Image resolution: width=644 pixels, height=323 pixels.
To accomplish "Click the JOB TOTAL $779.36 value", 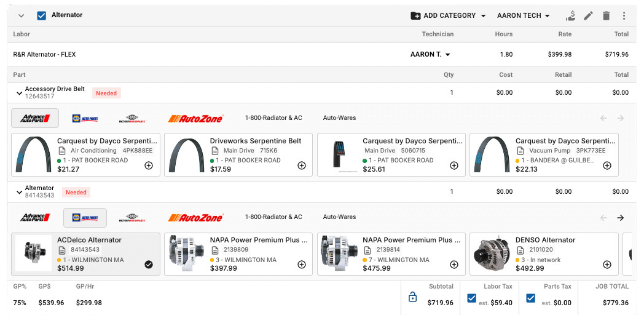I will (x=616, y=303).
